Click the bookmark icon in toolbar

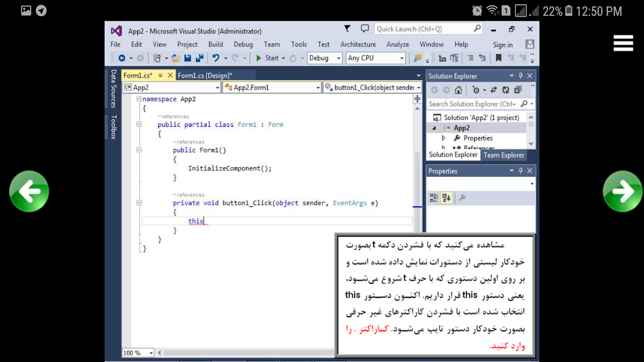click(499, 58)
